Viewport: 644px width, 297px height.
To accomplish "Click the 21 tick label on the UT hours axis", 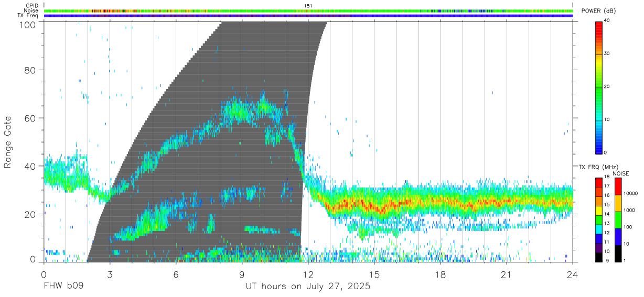I will (507, 274).
